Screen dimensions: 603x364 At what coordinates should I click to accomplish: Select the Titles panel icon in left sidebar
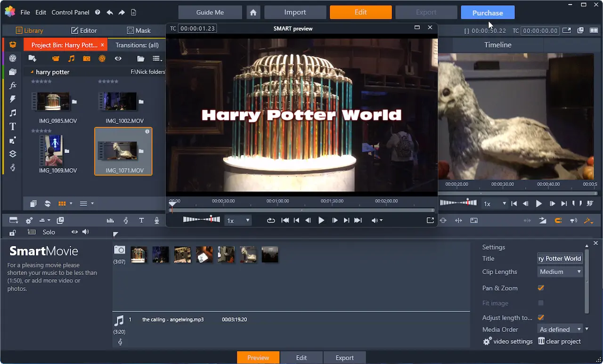pyautogui.click(x=12, y=126)
